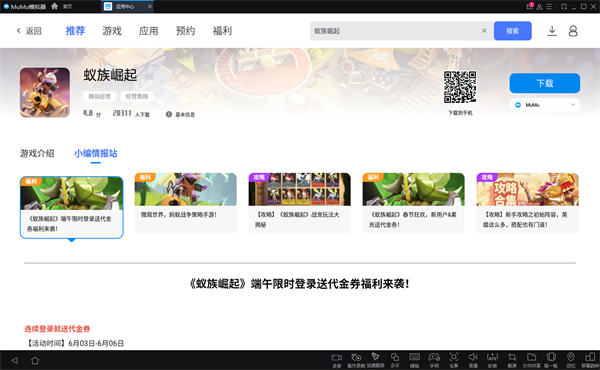This screenshot has width=600, height=370.
Task: Open the mail notification icon with red badge
Action: click(529, 6)
